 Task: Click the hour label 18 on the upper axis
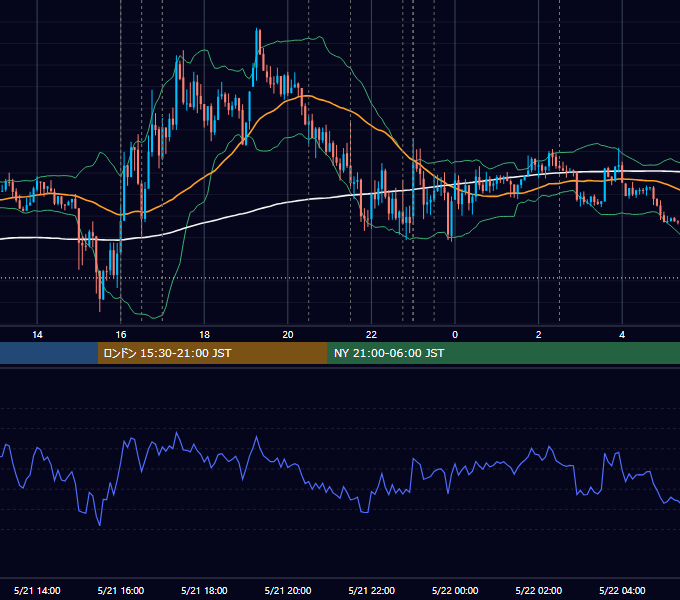pyautogui.click(x=204, y=335)
